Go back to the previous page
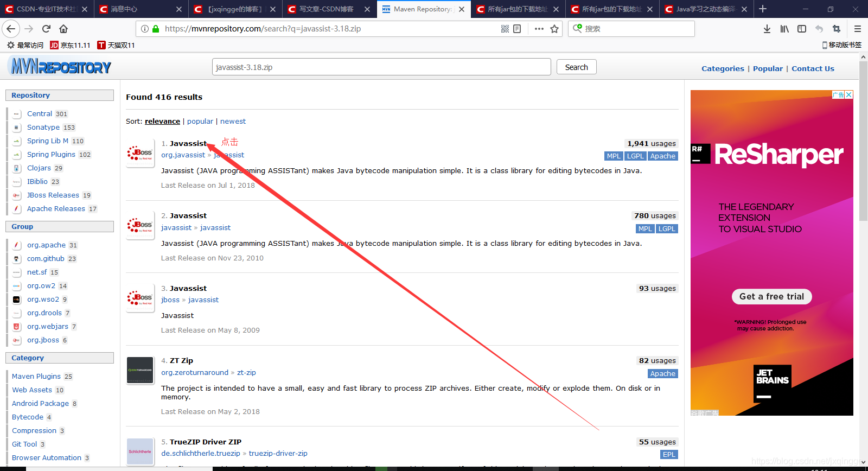 coord(11,29)
